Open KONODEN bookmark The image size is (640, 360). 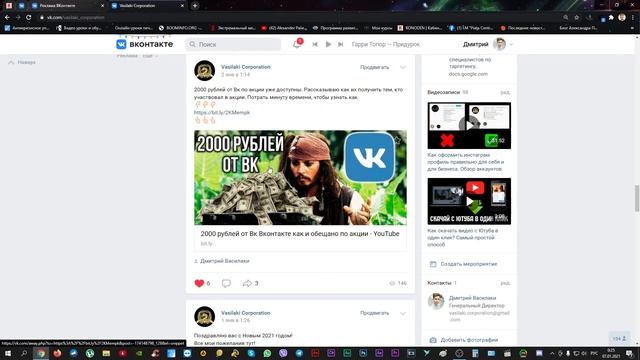pyautogui.click(x=420, y=28)
